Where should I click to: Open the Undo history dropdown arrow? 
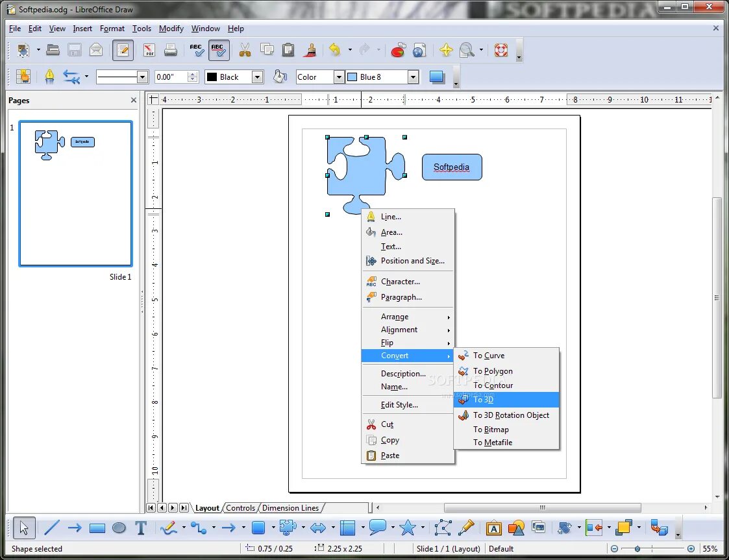350,50
